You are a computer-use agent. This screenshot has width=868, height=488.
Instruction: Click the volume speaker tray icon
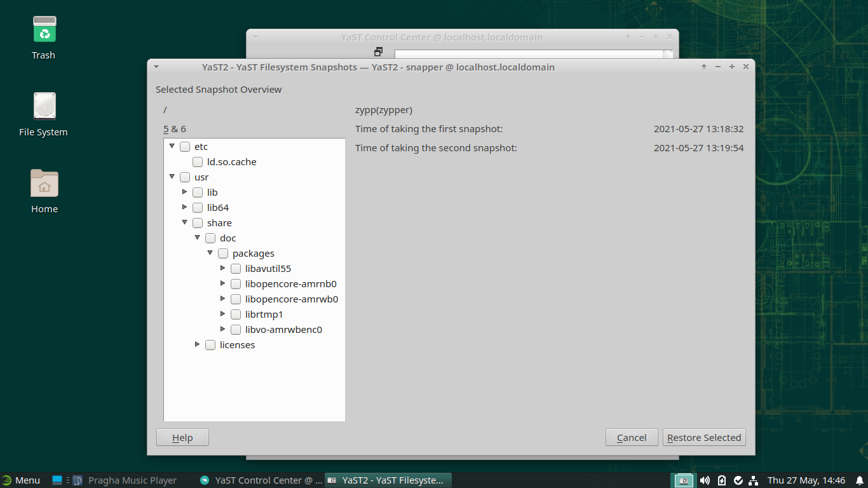[x=705, y=480]
